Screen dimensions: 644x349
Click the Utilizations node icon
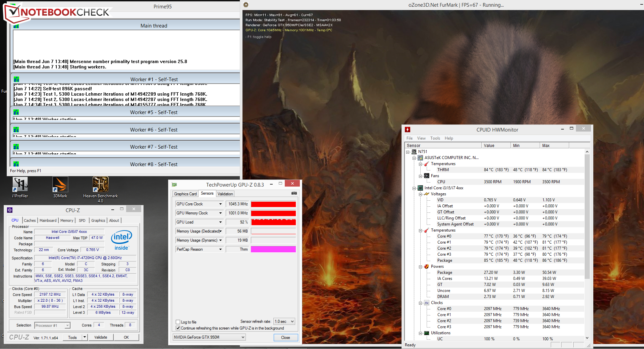coord(427,333)
